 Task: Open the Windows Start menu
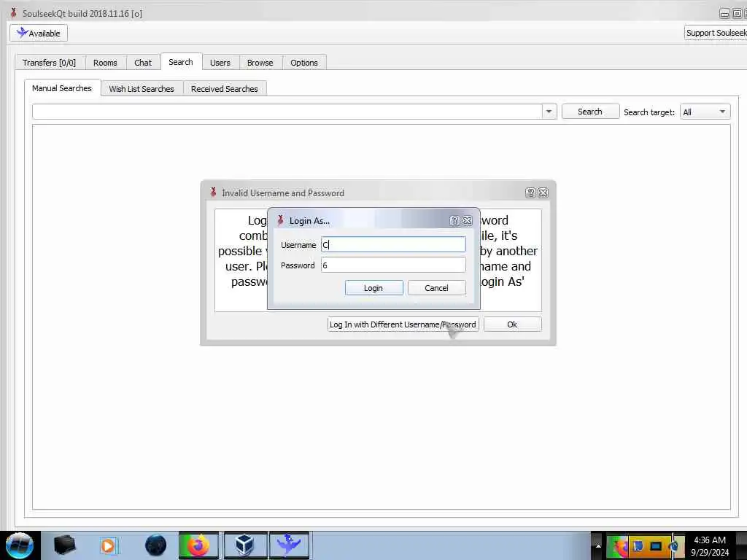pos(20,545)
